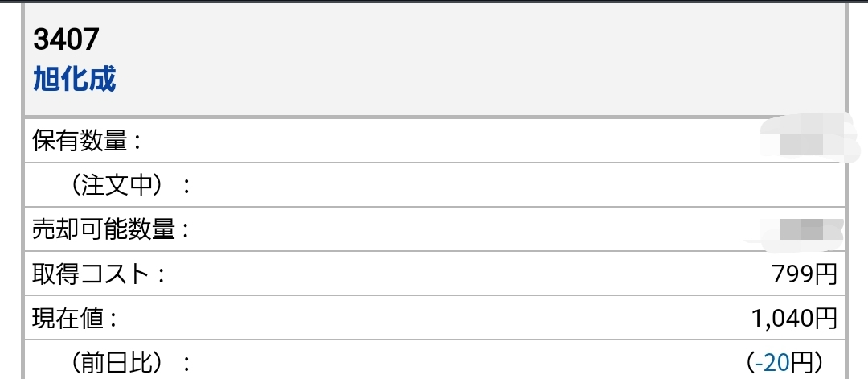Click empty space in the 取得コスト row
The width and height of the screenshot is (868, 379).
tap(442, 274)
